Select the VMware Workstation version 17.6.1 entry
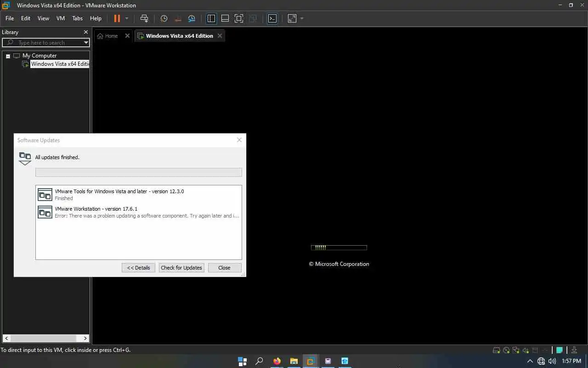Image resolution: width=588 pixels, height=368 pixels. [138, 212]
